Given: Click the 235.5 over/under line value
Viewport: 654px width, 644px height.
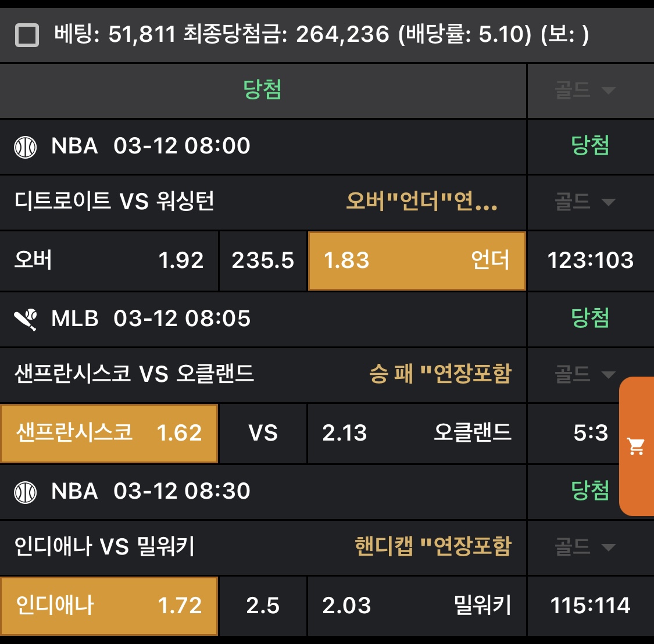Looking at the screenshot, I should (x=263, y=260).
